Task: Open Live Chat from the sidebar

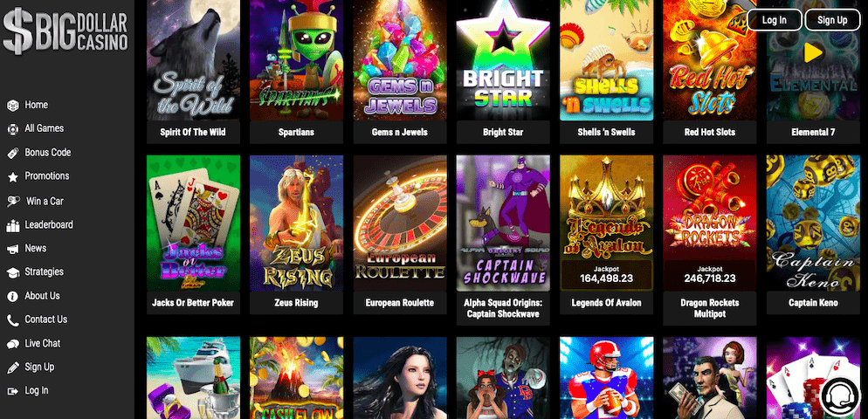Action: (43, 343)
